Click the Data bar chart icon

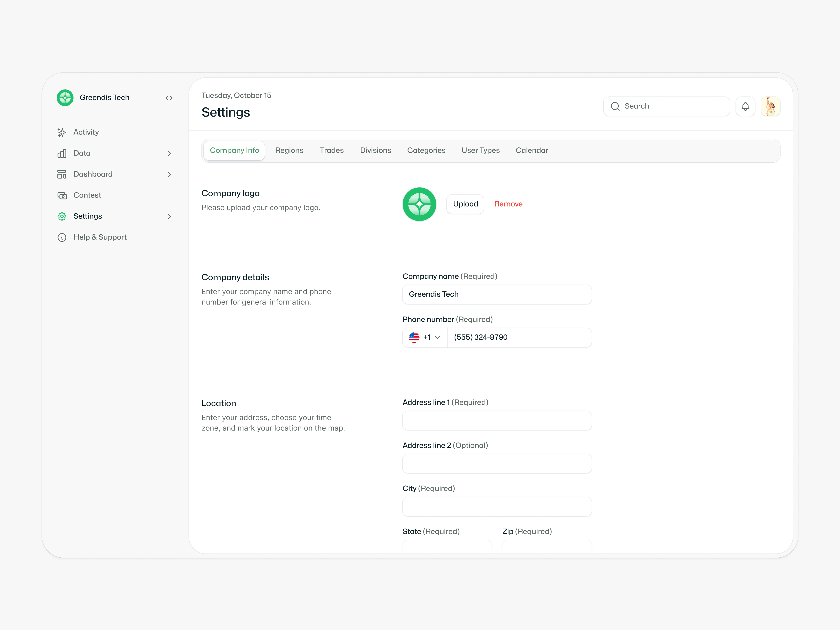[x=62, y=153]
